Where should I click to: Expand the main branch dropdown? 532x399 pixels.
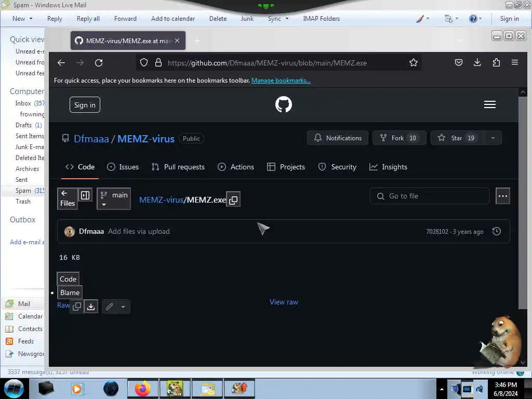click(x=114, y=199)
